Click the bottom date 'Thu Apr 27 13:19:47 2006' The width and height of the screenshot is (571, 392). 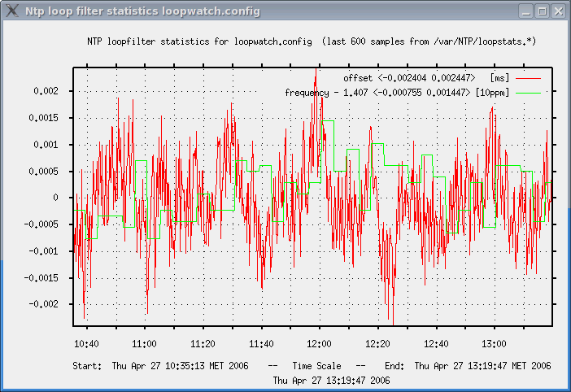coord(331,381)
